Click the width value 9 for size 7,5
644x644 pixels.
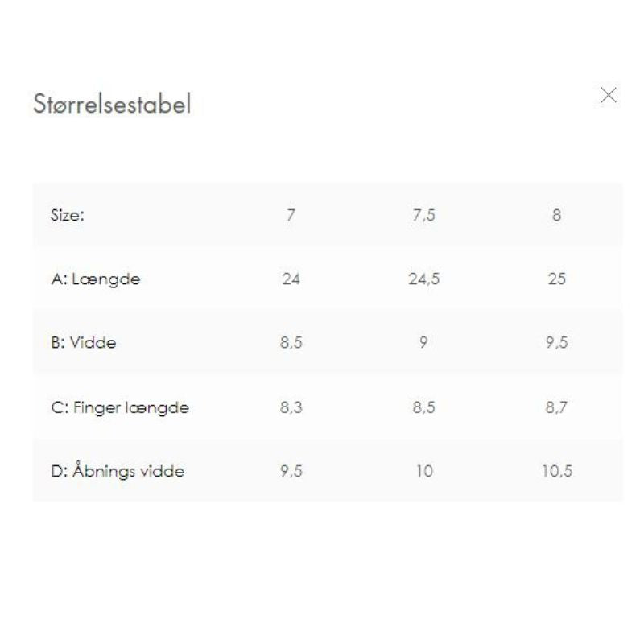coord(423,342)
